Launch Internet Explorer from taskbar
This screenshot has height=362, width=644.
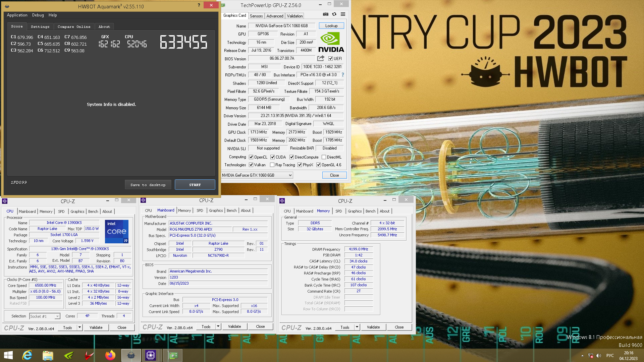[27, 355]
